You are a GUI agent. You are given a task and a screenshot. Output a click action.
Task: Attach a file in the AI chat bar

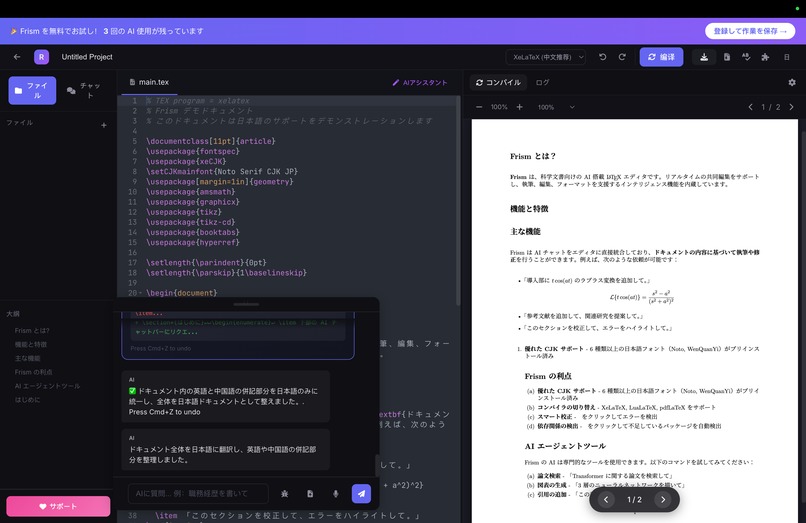pyautogui.click(x=310, y=494)
